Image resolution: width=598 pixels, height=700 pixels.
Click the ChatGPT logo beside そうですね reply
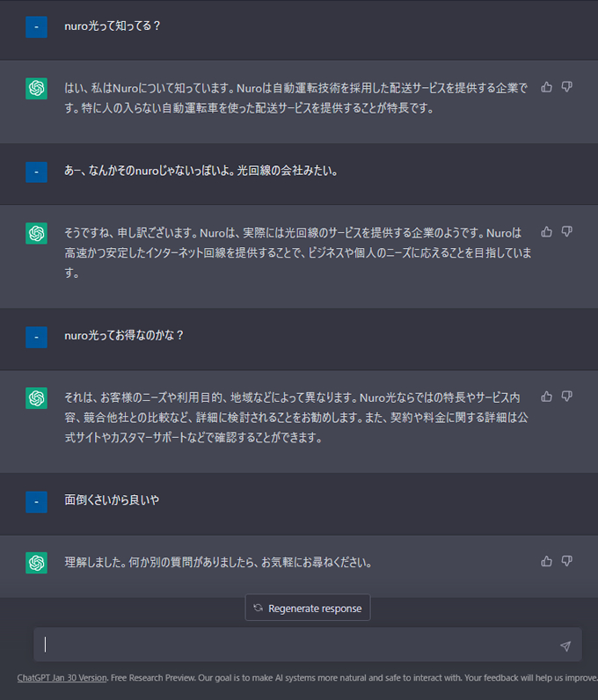click(37, 233)
